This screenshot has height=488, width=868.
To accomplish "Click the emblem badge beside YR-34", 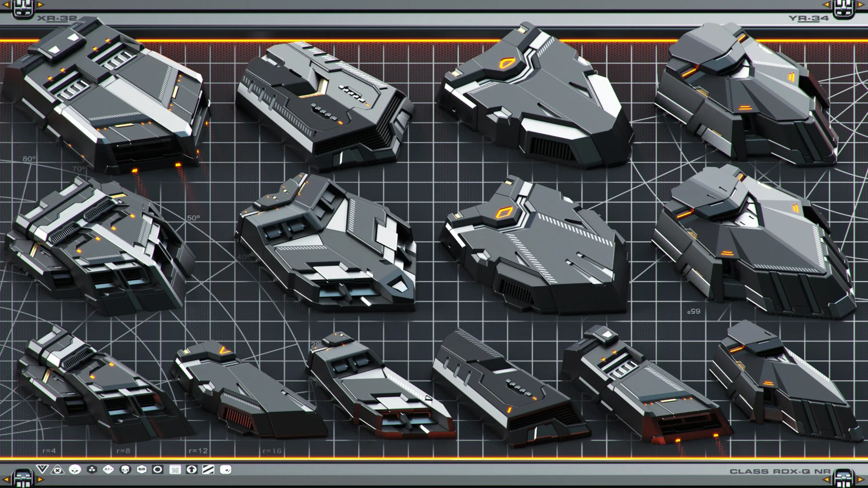I will pyautogui.click(x=844, y=9).
